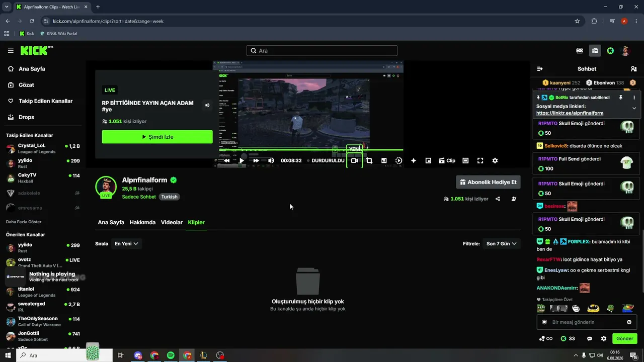
Task: Create a clip with the Clip button
Action: (447, 160)
